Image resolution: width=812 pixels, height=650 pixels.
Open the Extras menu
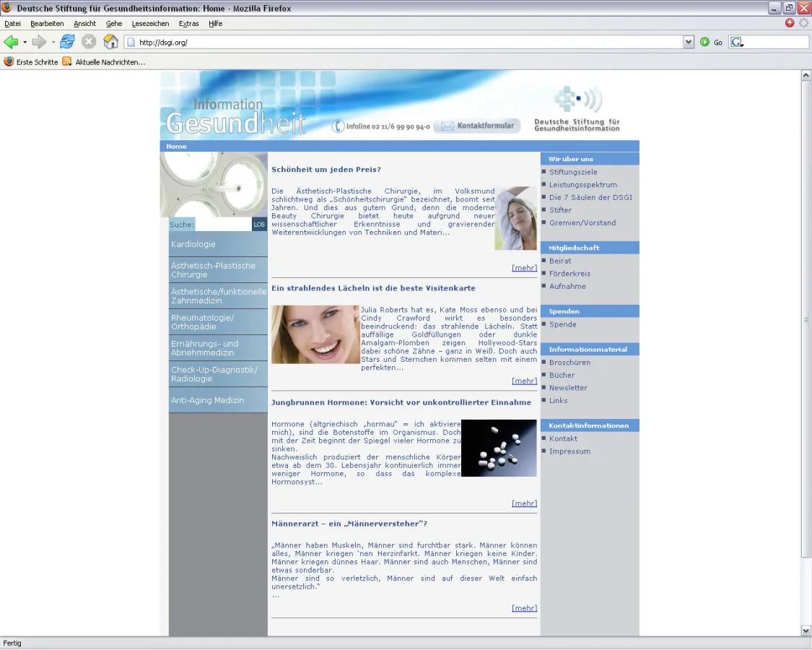click(188, 24)
